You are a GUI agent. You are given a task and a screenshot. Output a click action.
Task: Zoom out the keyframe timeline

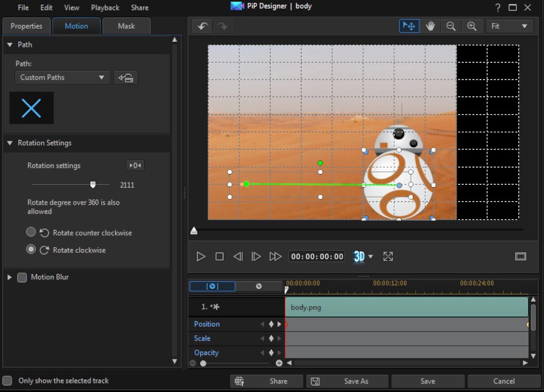(193, 363)
